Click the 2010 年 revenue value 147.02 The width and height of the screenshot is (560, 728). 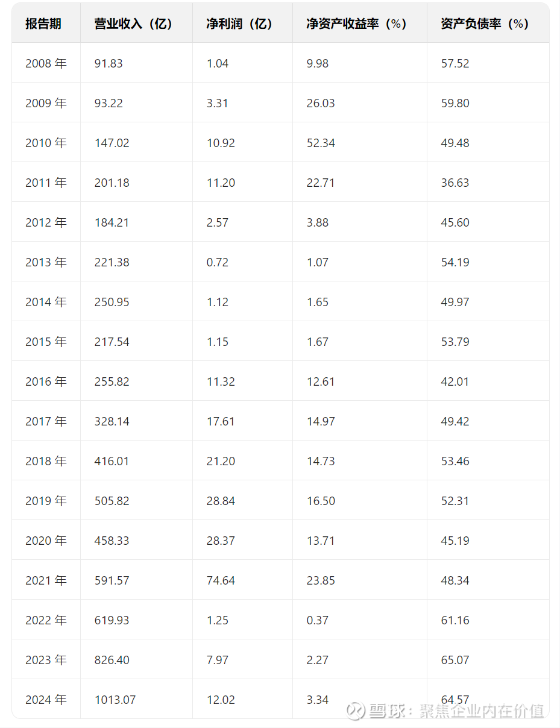pos(112,143)
